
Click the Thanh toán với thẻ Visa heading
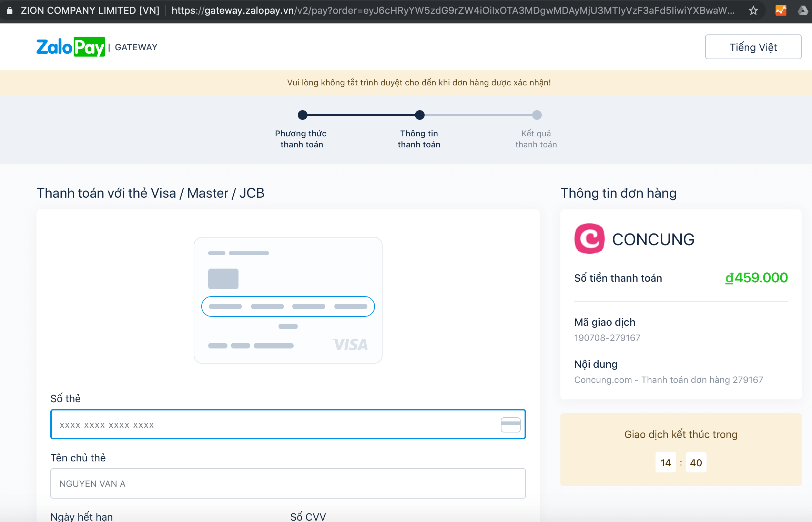(x=150, y=193)
